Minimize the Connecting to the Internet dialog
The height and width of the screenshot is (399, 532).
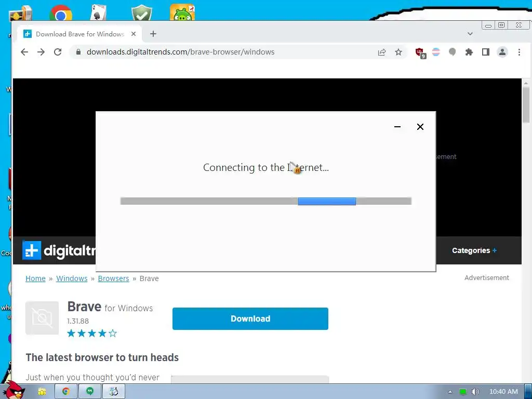coord(397,127)
